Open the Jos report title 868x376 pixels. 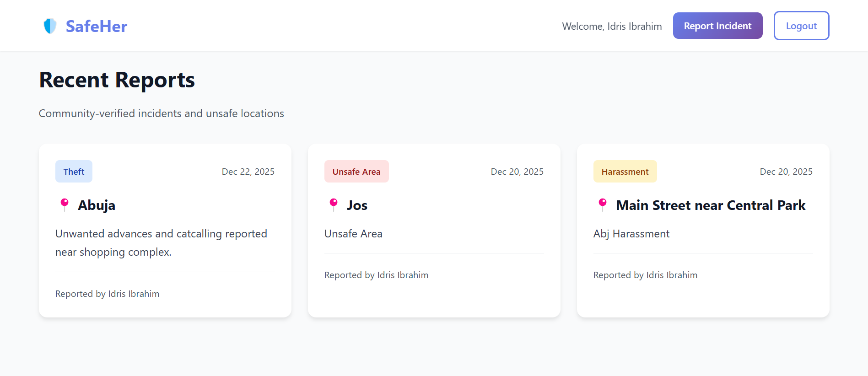[x=357, y=205]
